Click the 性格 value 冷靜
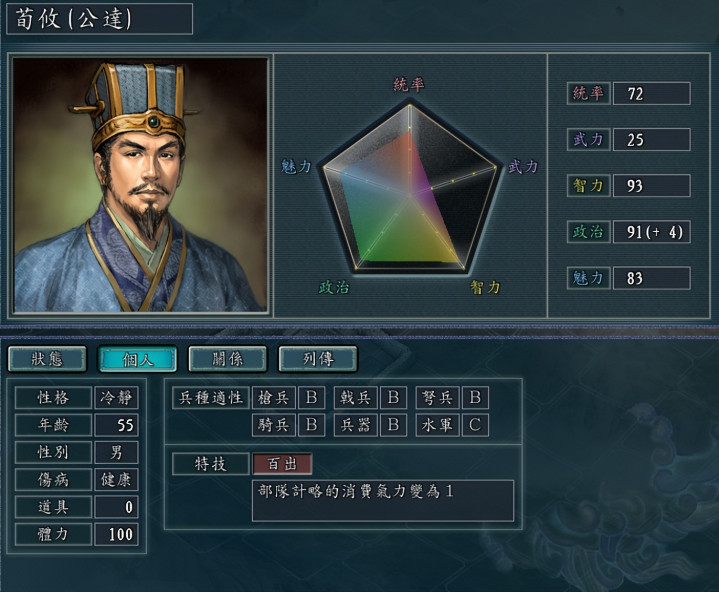 pyautogui.click(x=116, y=398)
